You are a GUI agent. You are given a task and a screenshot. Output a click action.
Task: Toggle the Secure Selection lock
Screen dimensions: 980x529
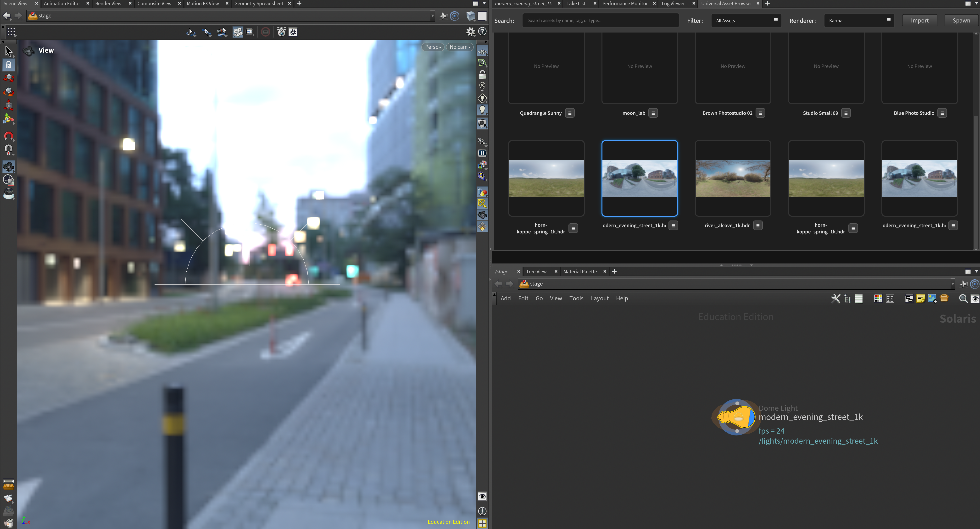pos(8,64)
